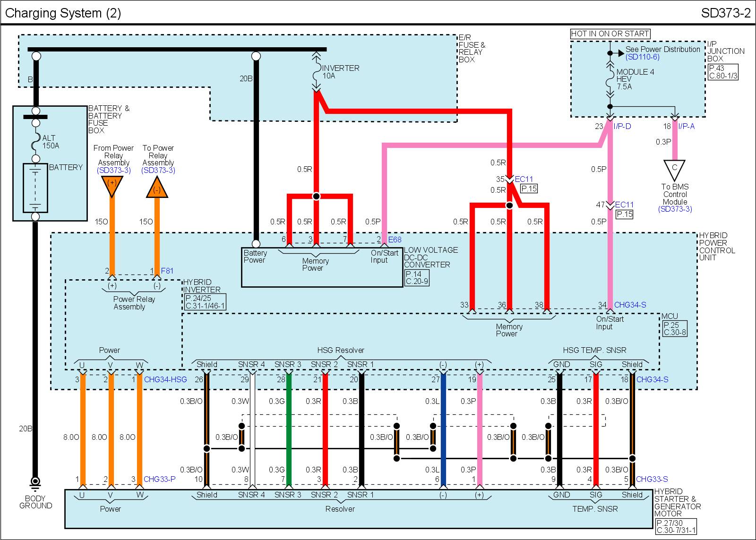
Task: Select the ALT 150A fuse symbol
Action: point(35,140)
